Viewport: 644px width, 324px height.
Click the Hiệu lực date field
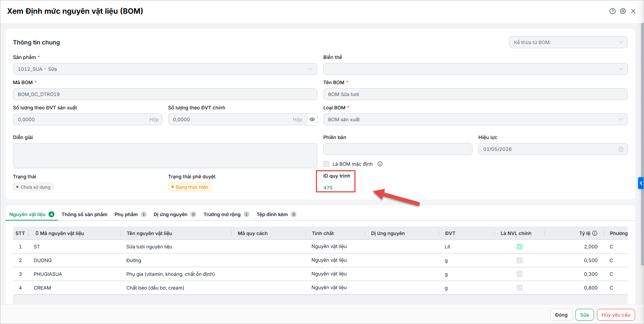(x=553, y=149)
